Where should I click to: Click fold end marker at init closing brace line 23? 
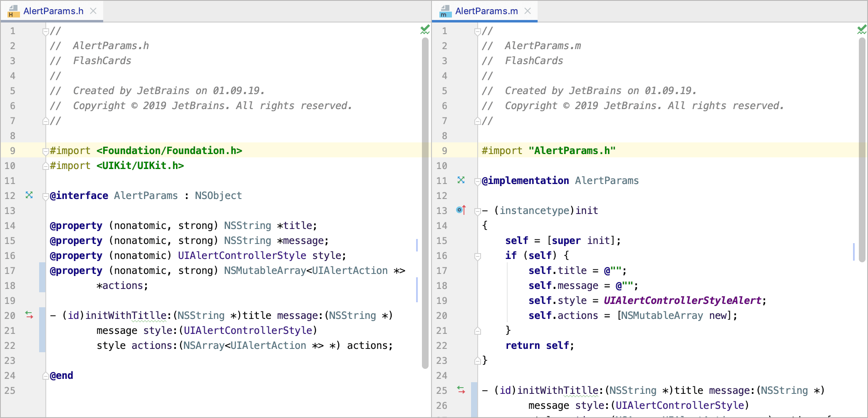(478, 361)
